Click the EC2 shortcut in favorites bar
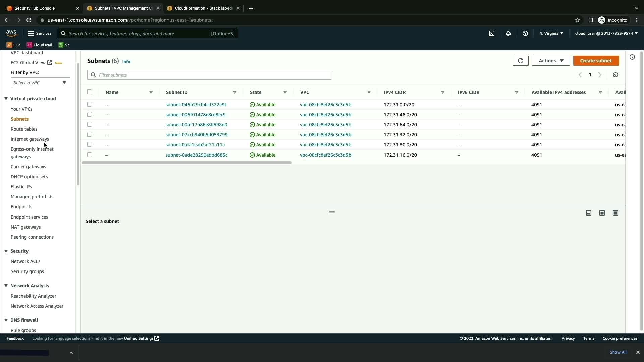Screen dimensions: 644x362 pyautogui.click(x=13, y=45)
